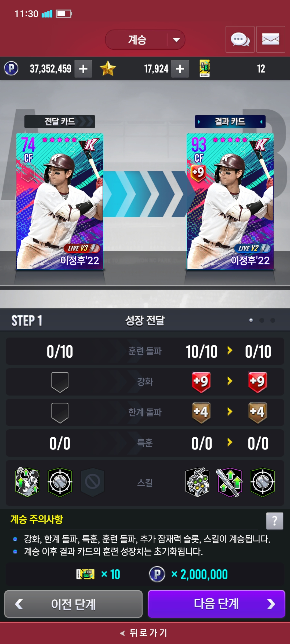Image resolution: width=290 pixels, height=644 pixels.
Task: Tap the first batter skill icon on left
Action: click(27, 482)
